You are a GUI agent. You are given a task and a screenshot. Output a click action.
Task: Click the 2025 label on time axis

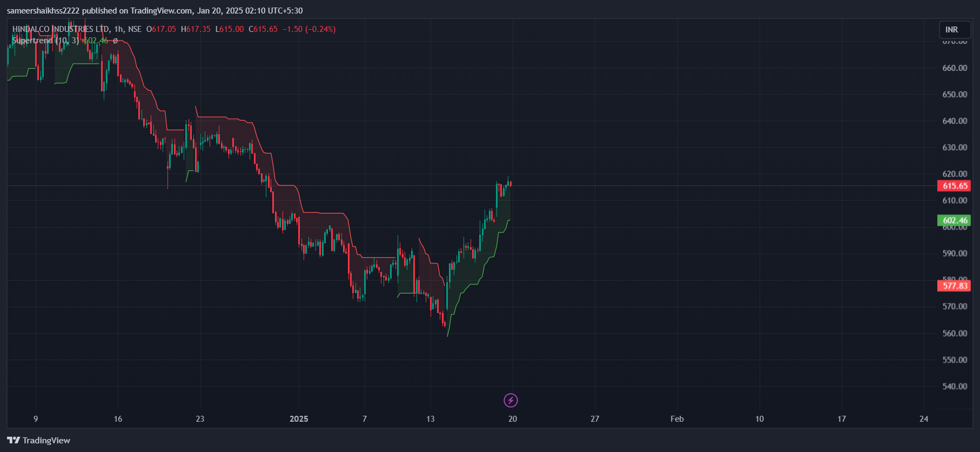[x=299, y=418]
